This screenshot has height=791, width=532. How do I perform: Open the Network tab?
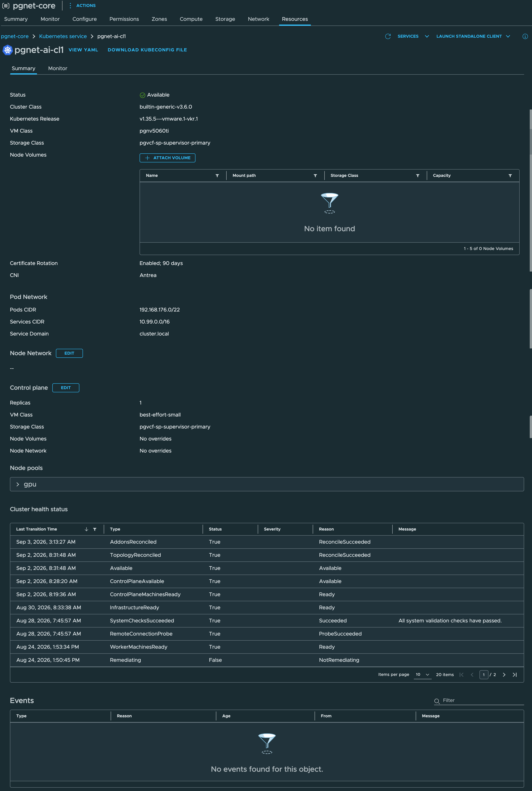click(258, 19)
